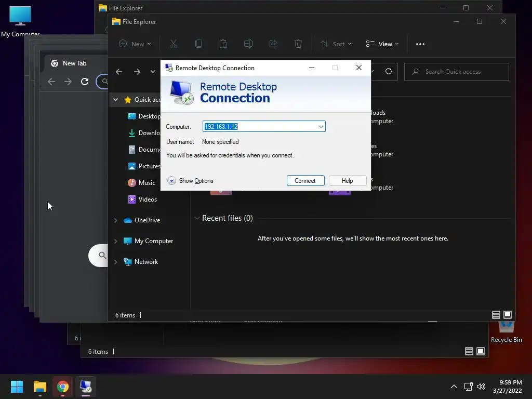Image resolution: width=532 pixels, height=399 pixels.
Task: Open the New dropdown in File Explorer
Action: tap(135, 44)
